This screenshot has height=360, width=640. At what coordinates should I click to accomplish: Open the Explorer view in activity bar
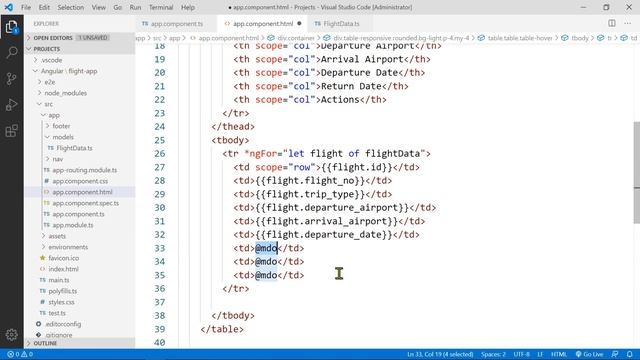tap(11, 27)
